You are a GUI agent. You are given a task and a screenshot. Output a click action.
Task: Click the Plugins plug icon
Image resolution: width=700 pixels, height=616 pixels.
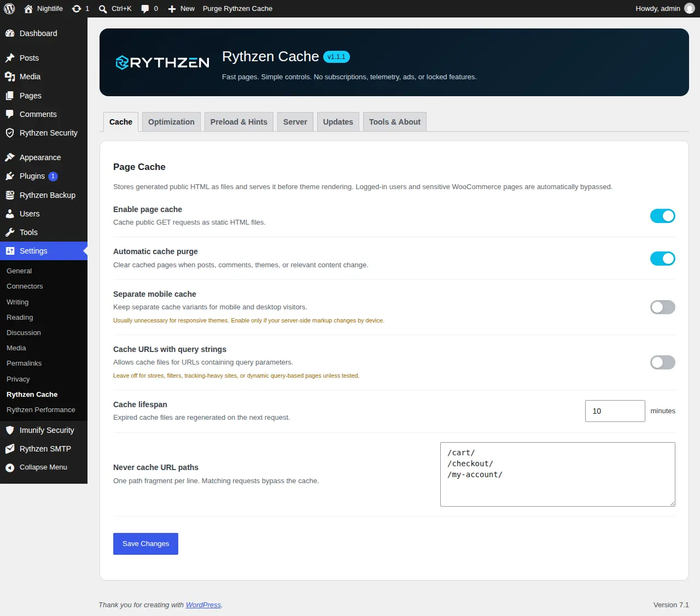click(x=10, y=176)
